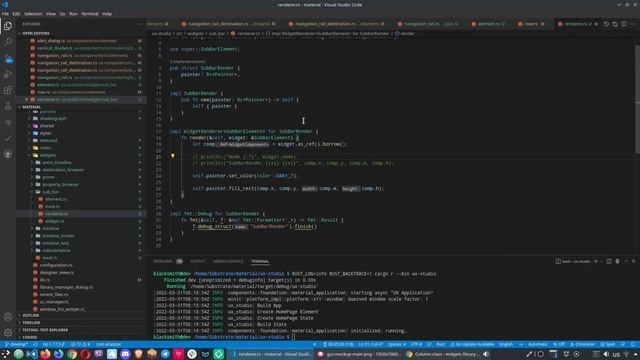Kill the terminal with trash icon

click(617, 261)
